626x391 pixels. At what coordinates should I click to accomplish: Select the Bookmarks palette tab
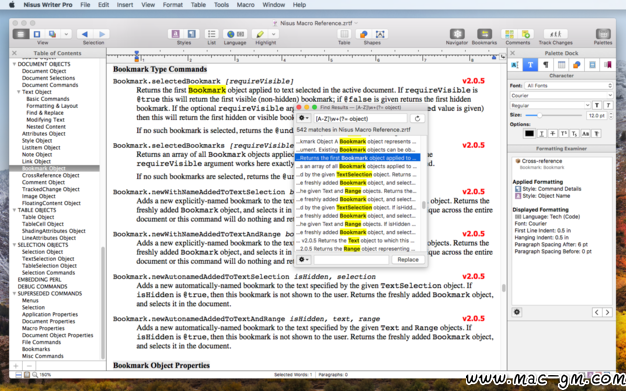click(x=608, y=65)
